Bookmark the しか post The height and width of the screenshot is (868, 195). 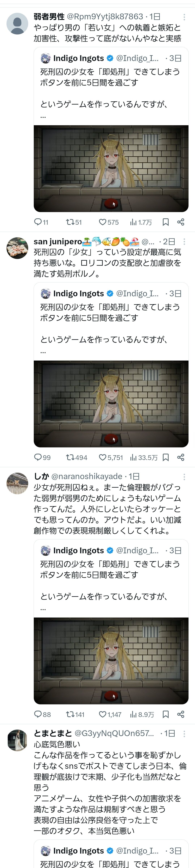coord(166,714)
